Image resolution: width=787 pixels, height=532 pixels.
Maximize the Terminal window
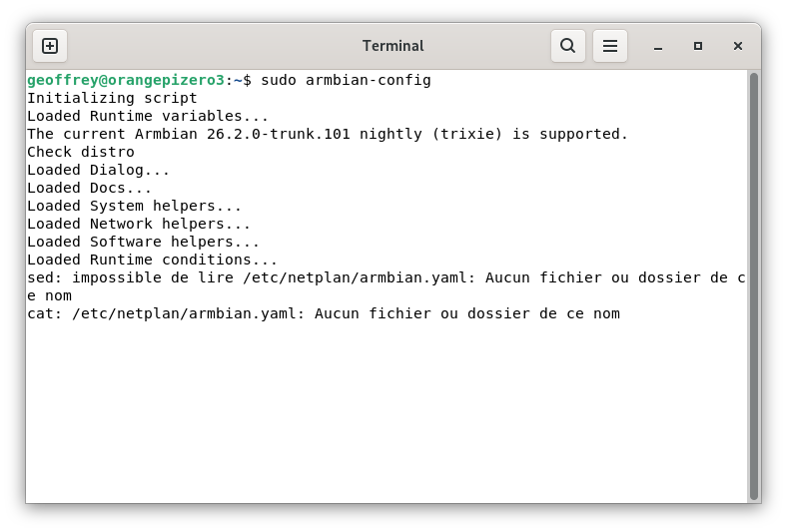click(698, 46)
